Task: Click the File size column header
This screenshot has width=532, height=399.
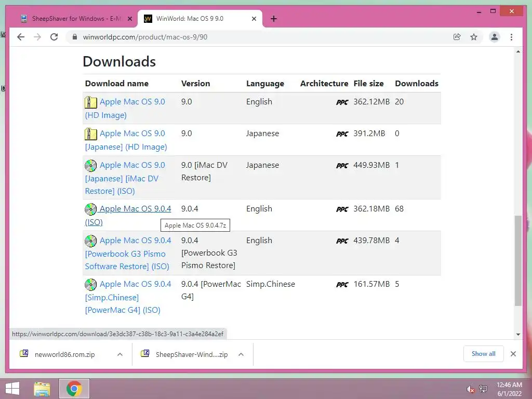Action: pos(368,84)
